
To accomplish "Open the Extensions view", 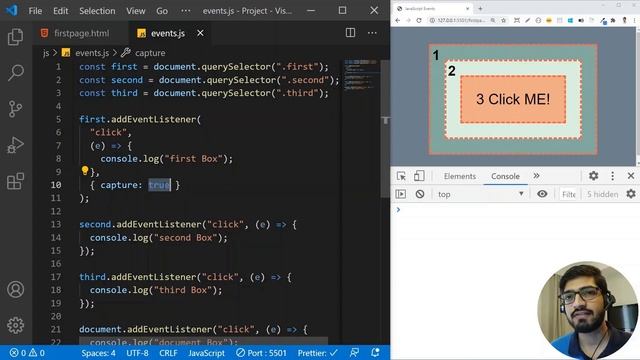I will (16, 181).
